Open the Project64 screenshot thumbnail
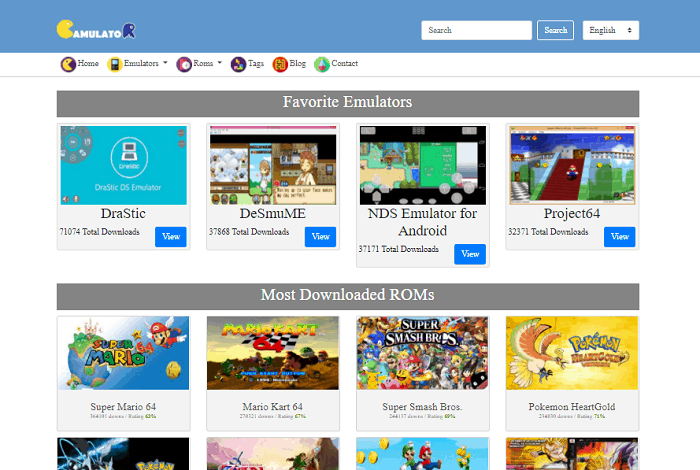The width and height of the screenshot is (700, 470). click(x=572, y=165)
